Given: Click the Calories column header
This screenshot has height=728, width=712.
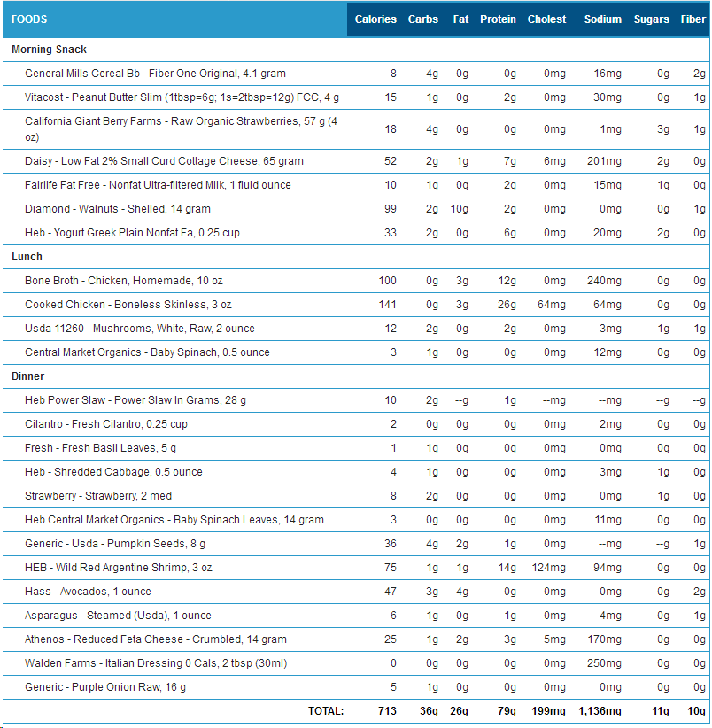Looking at the screenshot, I should coord(375,19).
